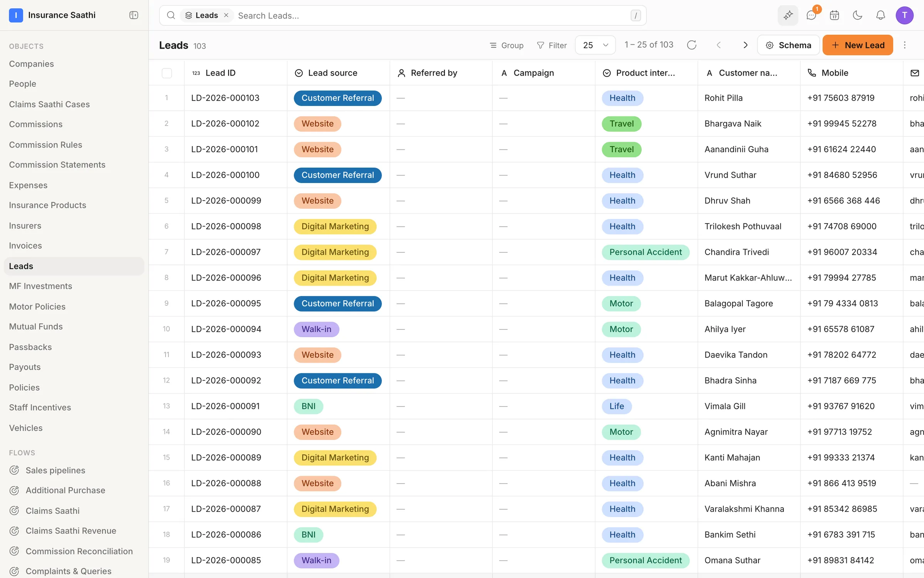This screenshot has height=578, width=924.
Task: Open the calendar icon
Action: (x=834, y=15)
